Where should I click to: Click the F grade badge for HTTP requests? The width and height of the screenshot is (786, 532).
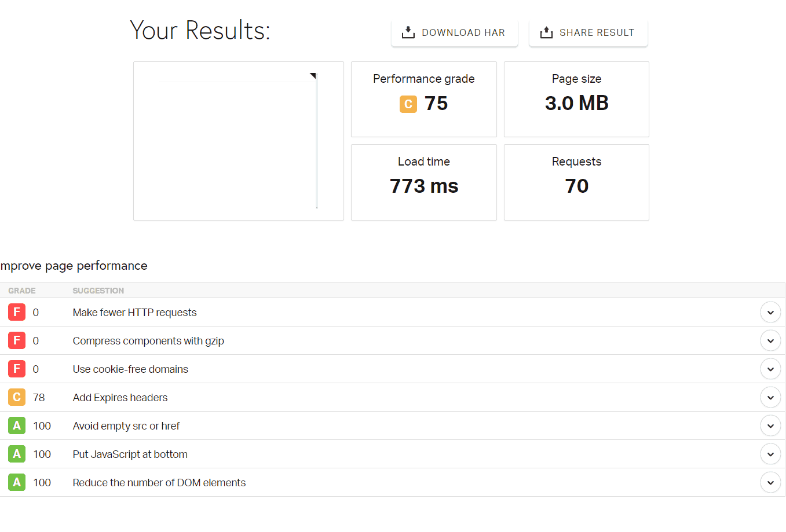click(17, 312)
